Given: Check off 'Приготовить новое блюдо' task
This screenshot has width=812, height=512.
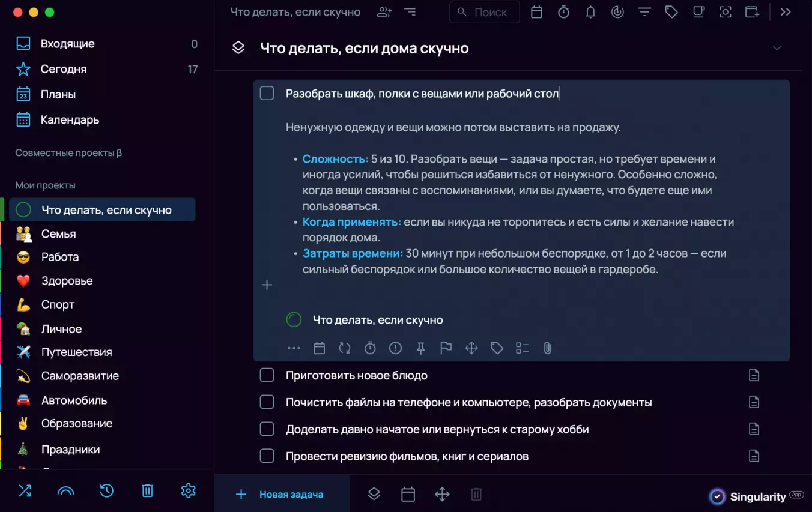Looking at the screenshot, I should [x=267, y=375].
